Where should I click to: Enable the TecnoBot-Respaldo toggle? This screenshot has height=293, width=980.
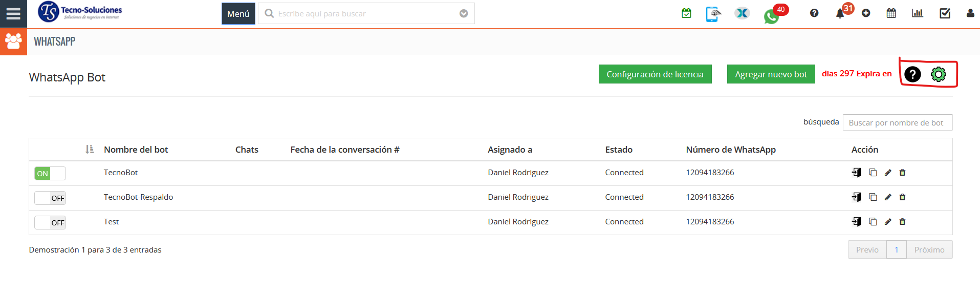click(50, 198)
